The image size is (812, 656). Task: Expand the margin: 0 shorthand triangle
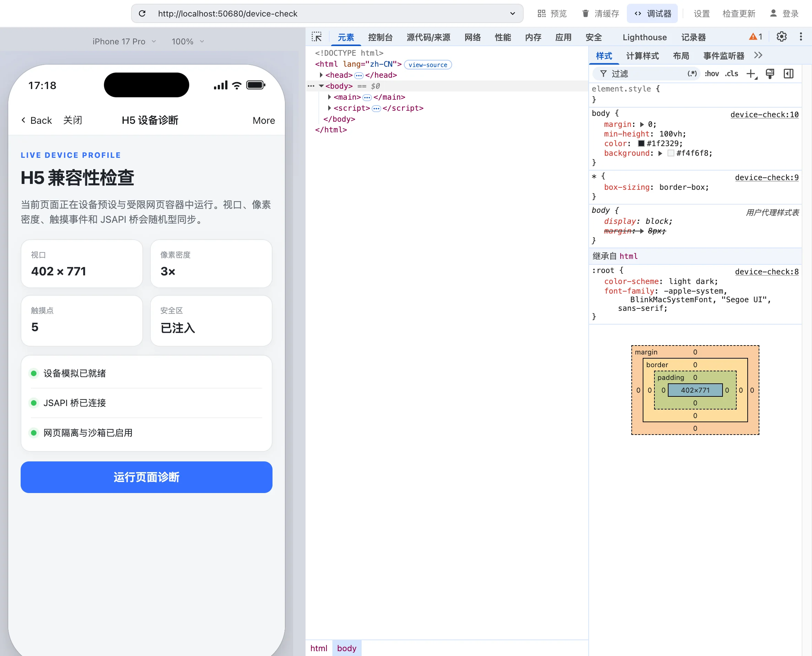[642, 124]
